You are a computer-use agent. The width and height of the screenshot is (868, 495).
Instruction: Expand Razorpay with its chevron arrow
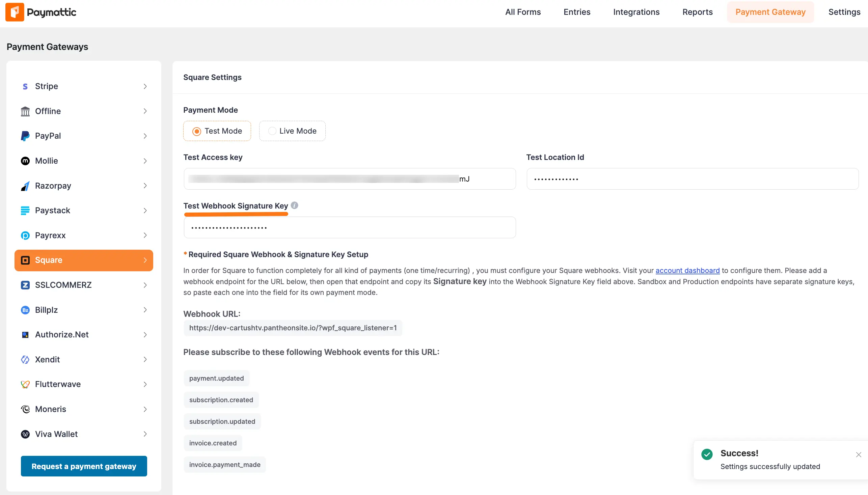point(145,186)
